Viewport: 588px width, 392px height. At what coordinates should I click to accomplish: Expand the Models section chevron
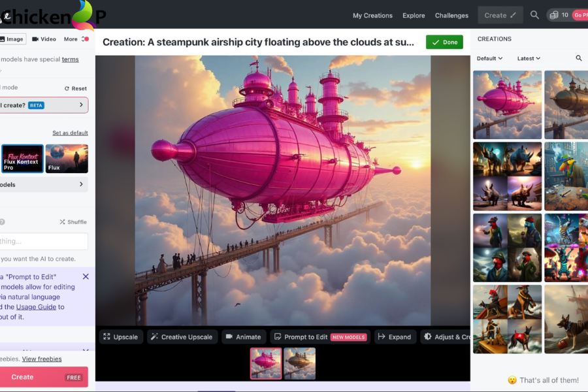coord(81,184)
